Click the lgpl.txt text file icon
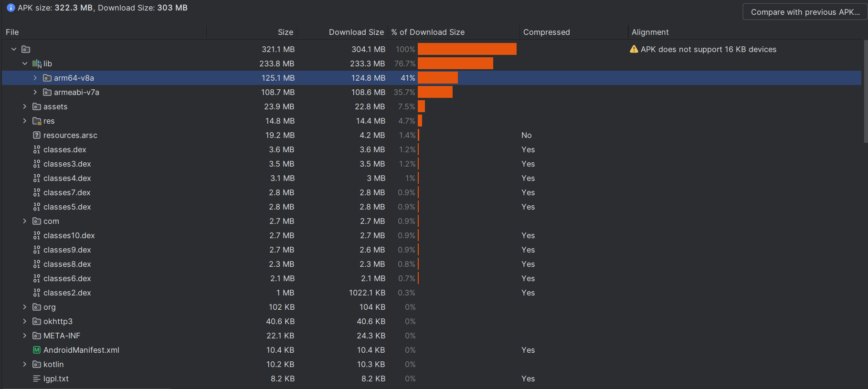868x389 pixels. coord(37,378)
